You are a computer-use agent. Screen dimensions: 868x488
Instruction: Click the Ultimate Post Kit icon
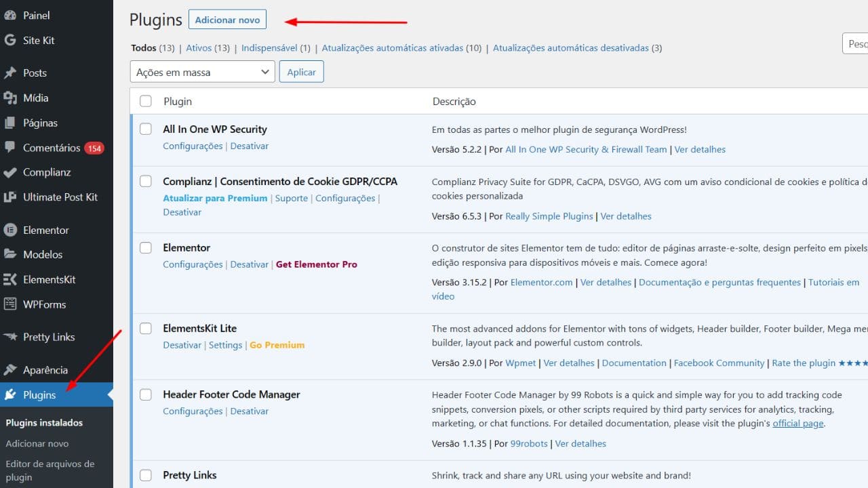(x=10, y=197)
